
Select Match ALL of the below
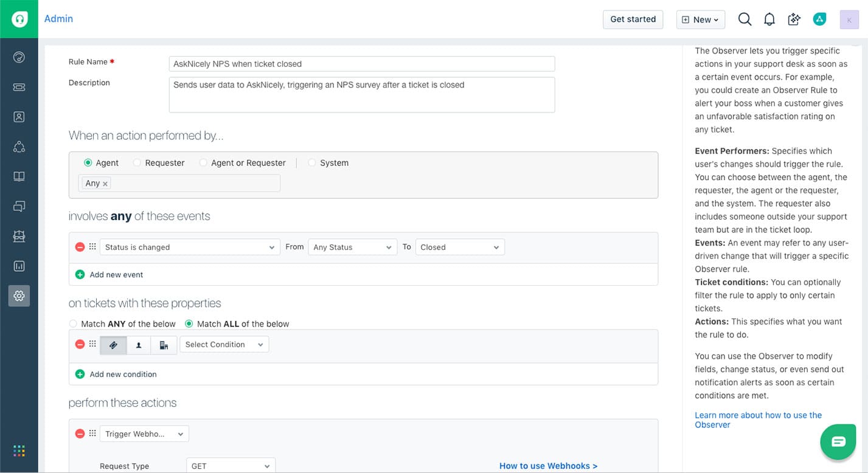click(189, 324)
